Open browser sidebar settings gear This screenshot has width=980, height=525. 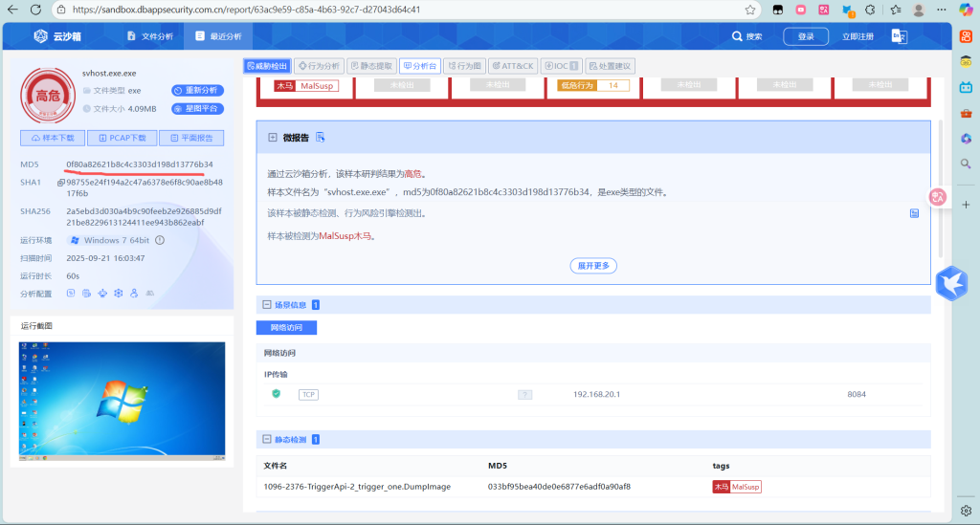click(x=966, y=510)
